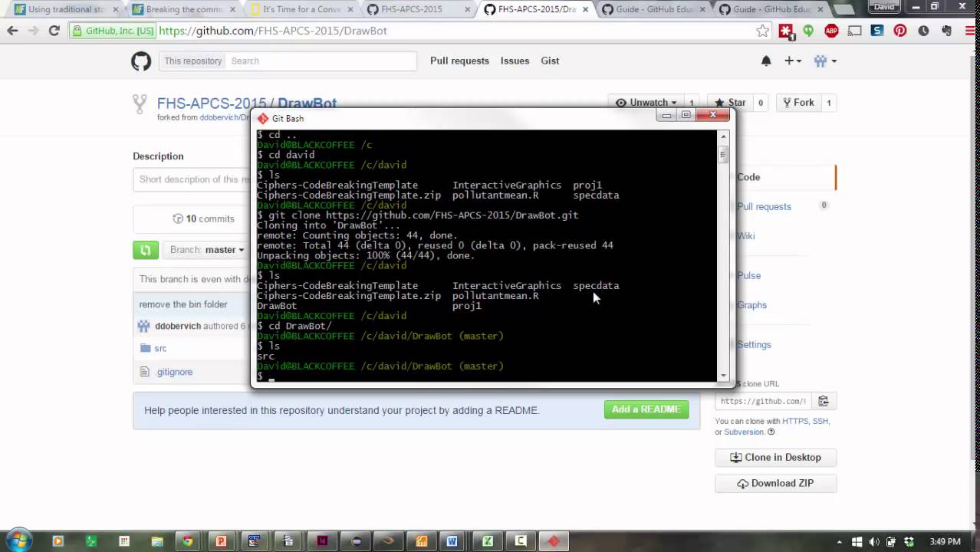
Task: Open the notifications bell icon
Action: point(766,61)
